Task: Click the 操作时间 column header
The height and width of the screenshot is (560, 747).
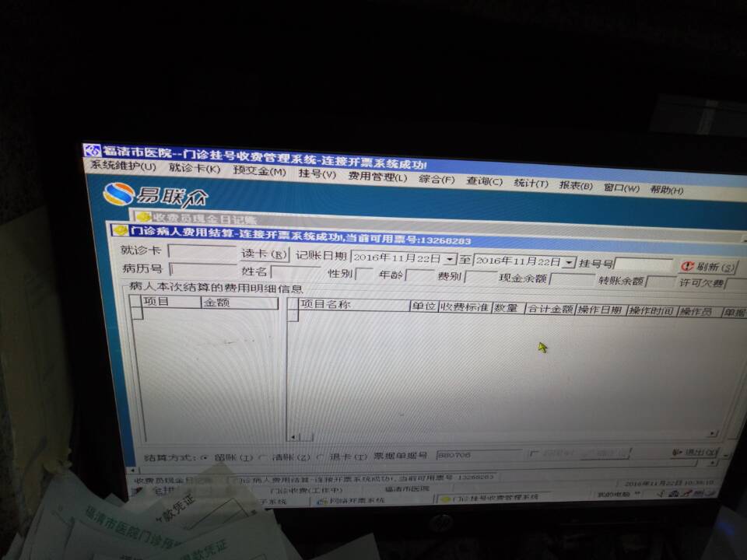Action: tap(651, 311)
